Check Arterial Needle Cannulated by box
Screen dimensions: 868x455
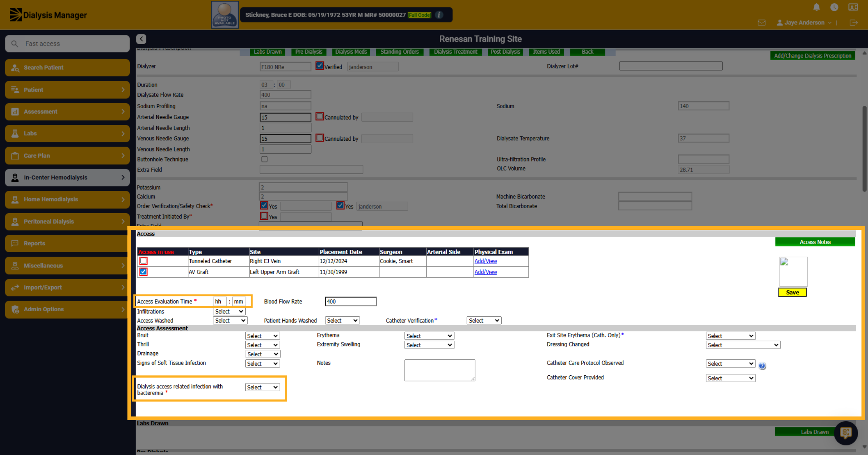tap(319, 117)
